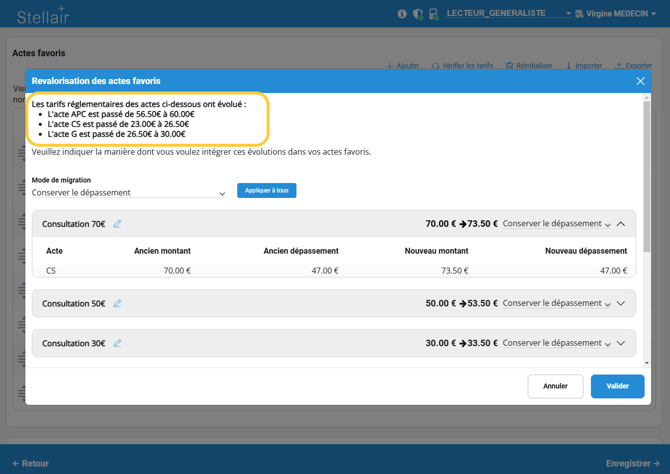Confirm changes with the Valider button

617,386
